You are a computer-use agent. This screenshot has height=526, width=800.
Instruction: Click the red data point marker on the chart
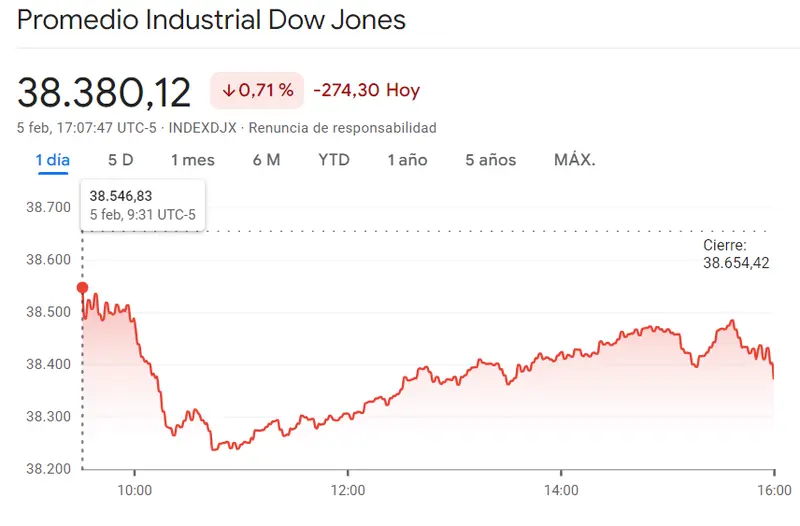click(82, 288)
